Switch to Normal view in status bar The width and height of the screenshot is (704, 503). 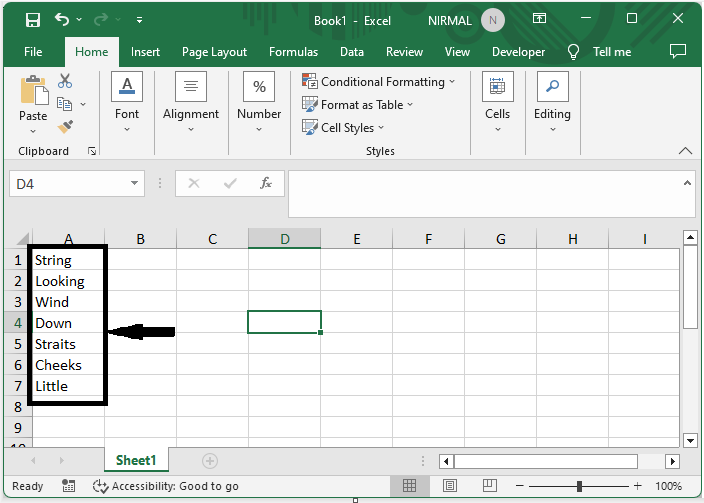click(x=409, y=486)
